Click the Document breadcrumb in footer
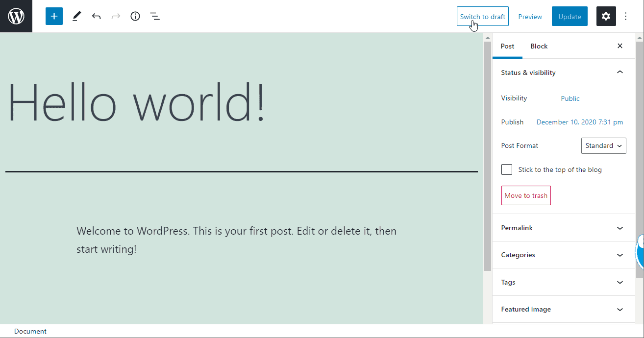Viewport: 644px width, 338px height. pyautogui.click(x=30, y=331)
